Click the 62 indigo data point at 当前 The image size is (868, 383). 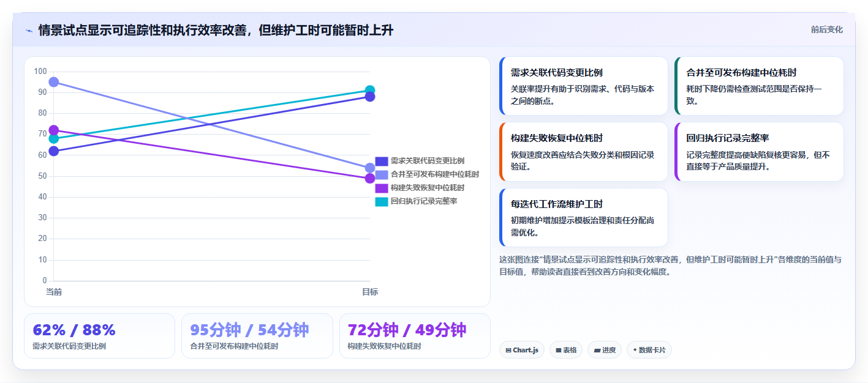pyautogui.click(x=54, y=151)
